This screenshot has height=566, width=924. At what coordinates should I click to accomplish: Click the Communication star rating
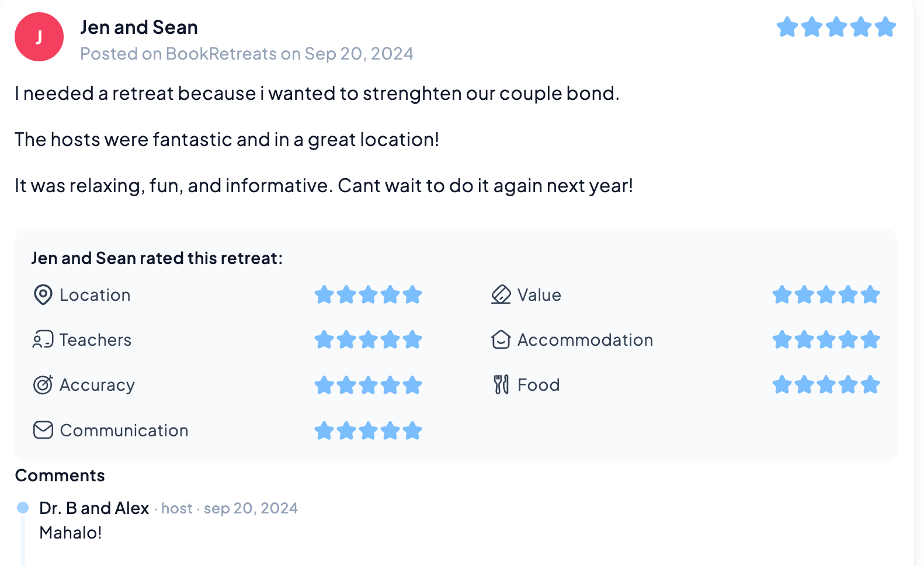point(368,431)
